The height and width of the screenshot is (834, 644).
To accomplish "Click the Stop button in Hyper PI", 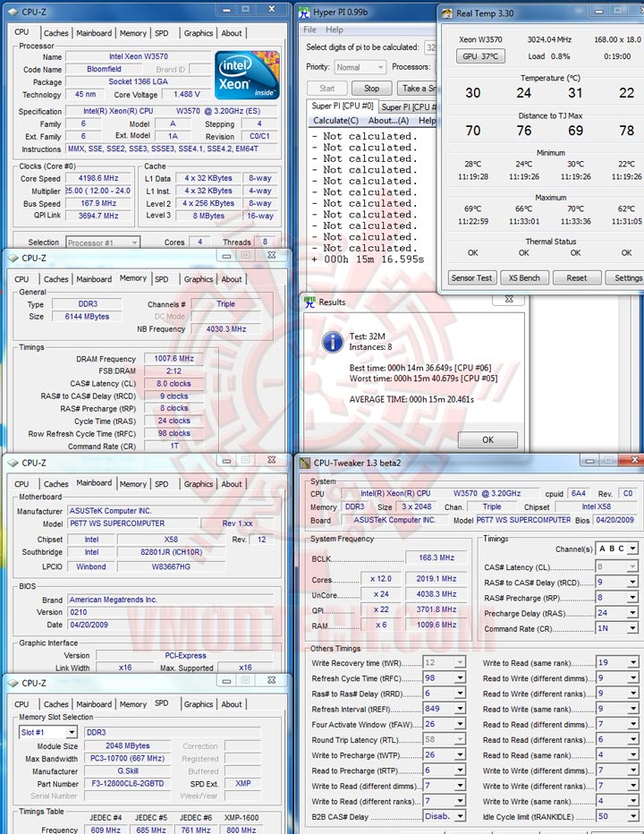I will (372, 89).
